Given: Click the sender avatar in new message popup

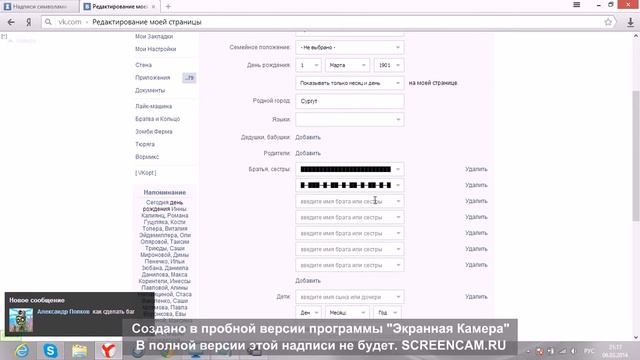Looking at the screenshot, I should coord(21,320).
